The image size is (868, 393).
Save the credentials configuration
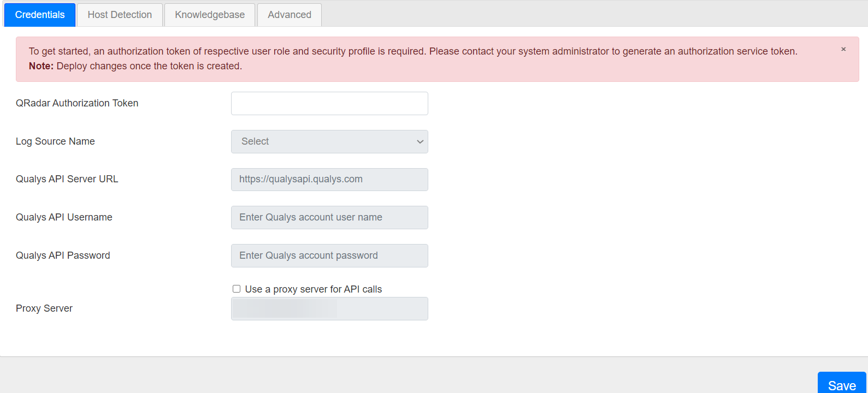tap(841, 385)
